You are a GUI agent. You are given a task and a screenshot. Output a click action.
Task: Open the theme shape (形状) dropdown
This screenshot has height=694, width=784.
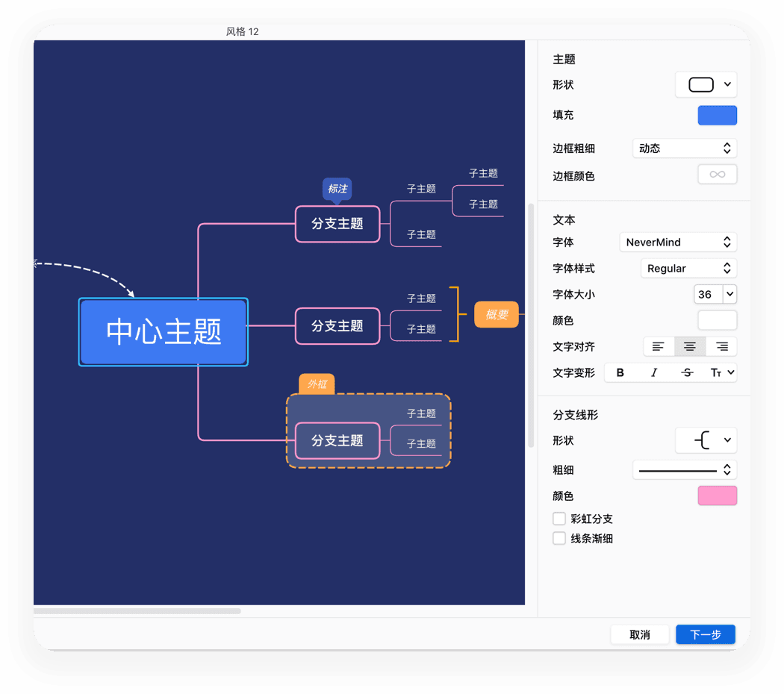click(x=706, y=84)
